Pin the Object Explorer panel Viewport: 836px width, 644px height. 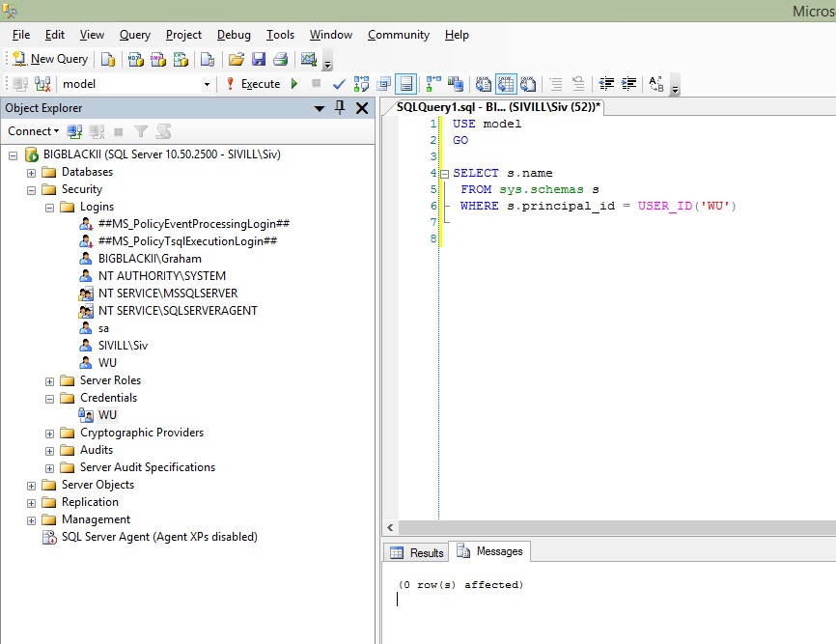point(340,108)
